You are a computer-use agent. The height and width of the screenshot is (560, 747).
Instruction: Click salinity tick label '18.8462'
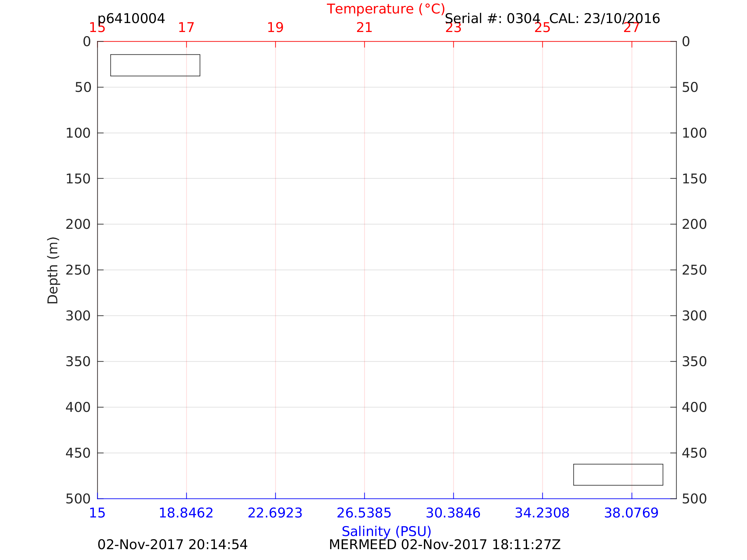186,513
